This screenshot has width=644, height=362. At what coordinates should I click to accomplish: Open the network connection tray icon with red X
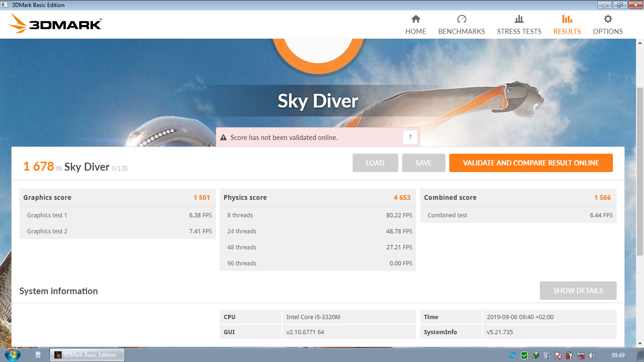pyautogui.click(x=581, y=355)
